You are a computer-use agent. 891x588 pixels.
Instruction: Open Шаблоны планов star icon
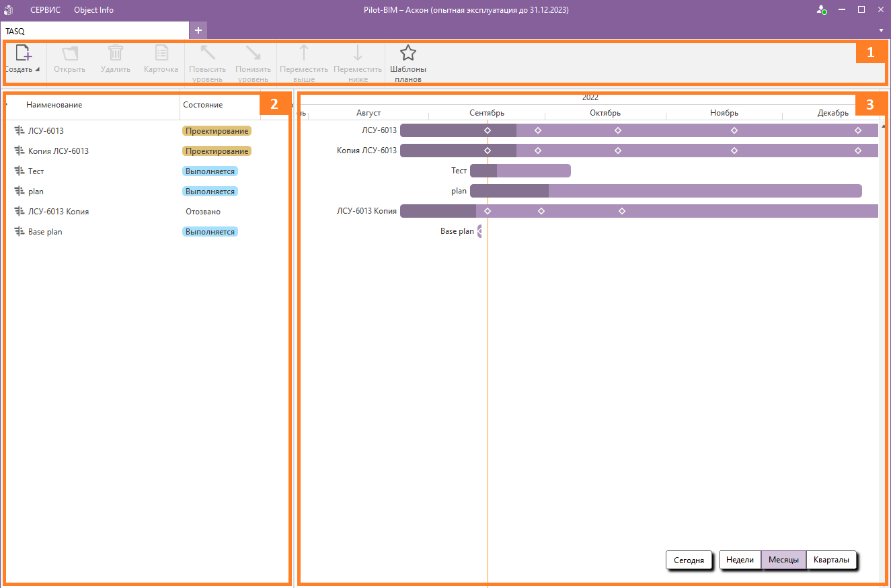click(x=408, y=54)
